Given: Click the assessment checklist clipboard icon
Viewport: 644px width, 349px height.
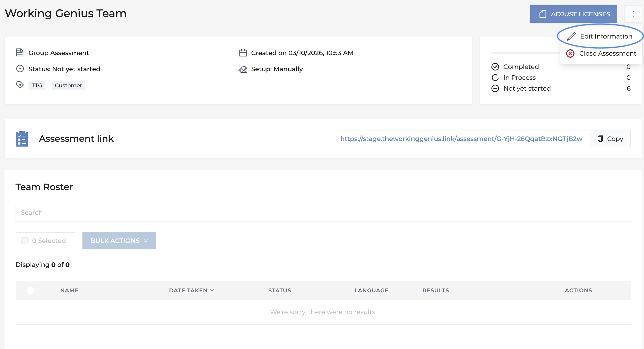Looking at the screenshot, I should pos(22,138).
